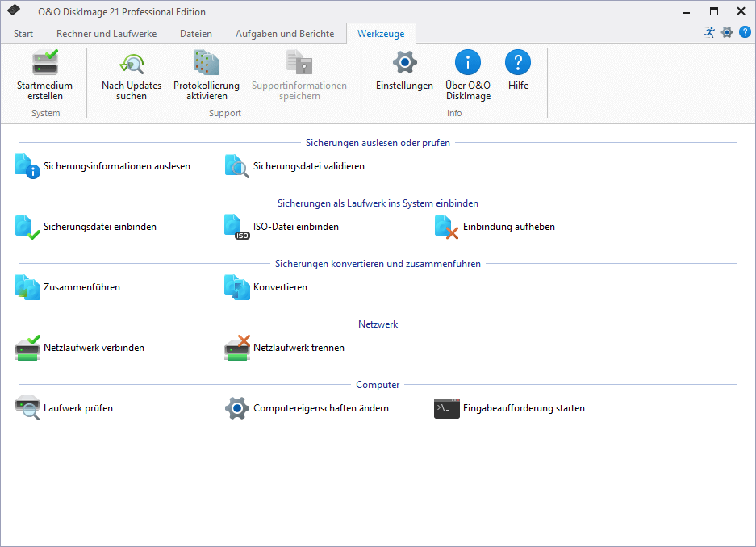Click the Einbindung aufheben icon
The height and width of the screenshot is (547, 756).
pyautogui.click(x=446, y=227)
